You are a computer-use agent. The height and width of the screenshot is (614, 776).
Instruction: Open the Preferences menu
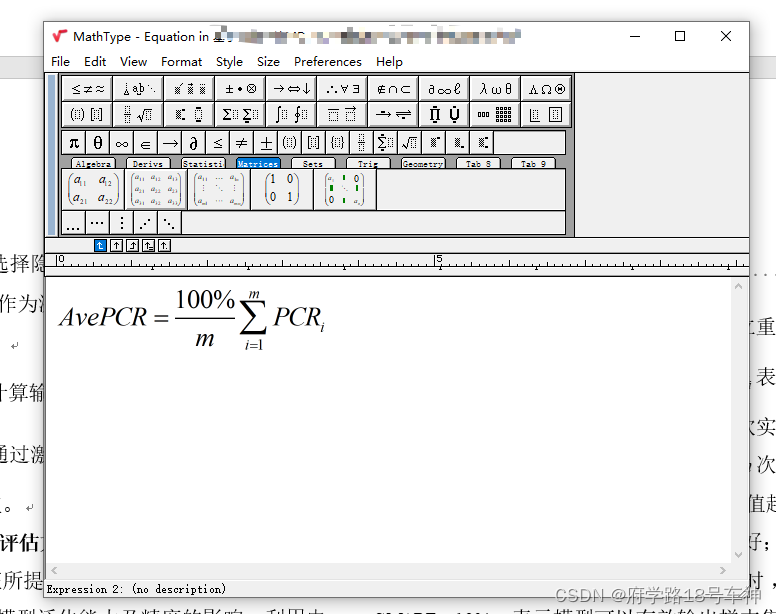328,62
